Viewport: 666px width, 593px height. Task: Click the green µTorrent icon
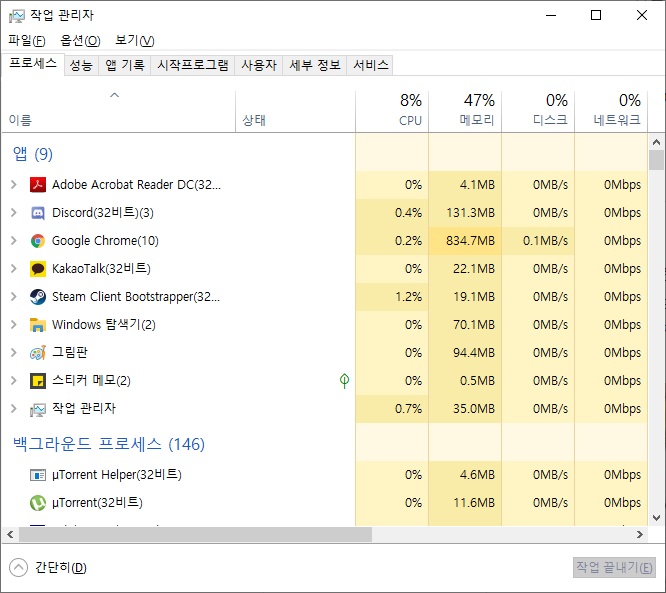pyautogui.click(x=38, y=503)
